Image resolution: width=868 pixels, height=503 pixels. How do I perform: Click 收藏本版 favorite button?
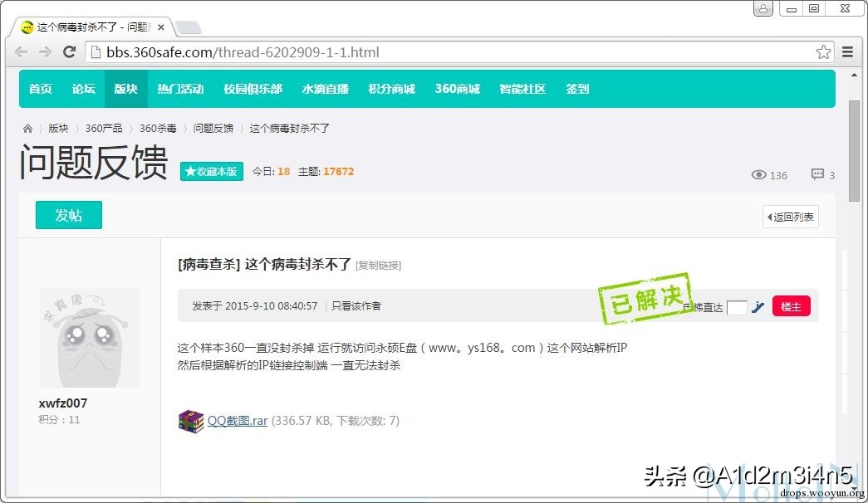pos(212,172)
